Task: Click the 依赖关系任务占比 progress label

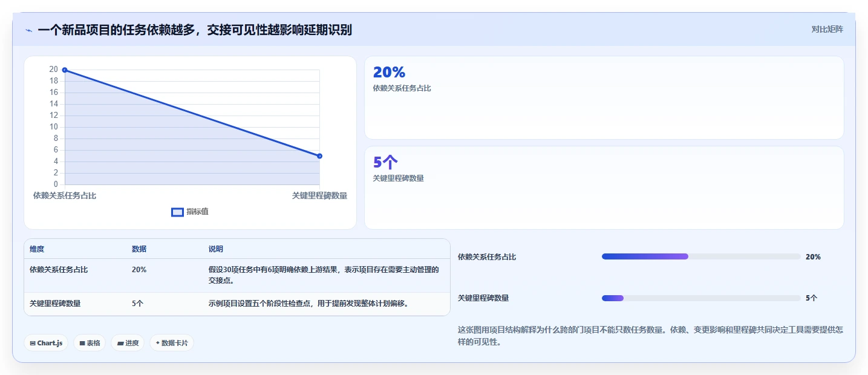Action: click(x=487, y=257)
